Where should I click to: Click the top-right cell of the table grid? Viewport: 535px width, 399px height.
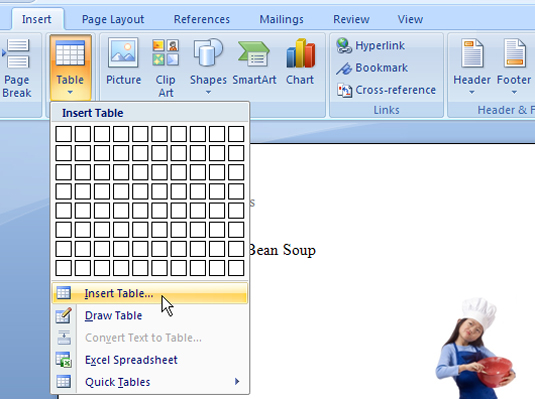coord(236,133)
